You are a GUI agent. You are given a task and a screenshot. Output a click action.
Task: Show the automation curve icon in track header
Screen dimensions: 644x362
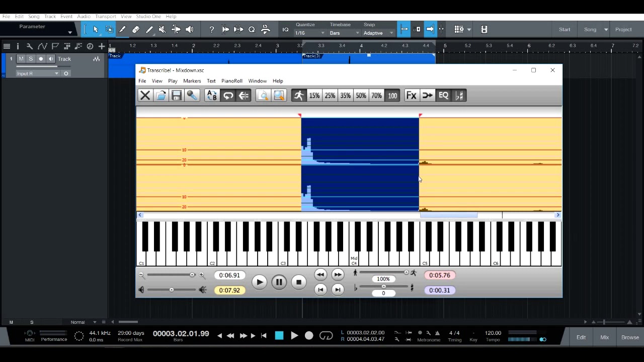(x=42, y=46)
